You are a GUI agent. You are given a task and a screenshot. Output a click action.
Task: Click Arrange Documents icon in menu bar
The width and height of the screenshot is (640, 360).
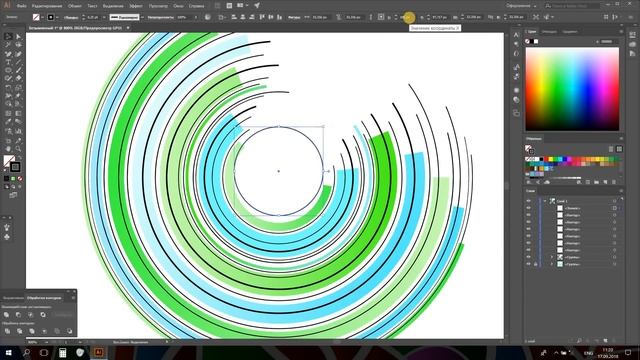[x=241, y=5]
